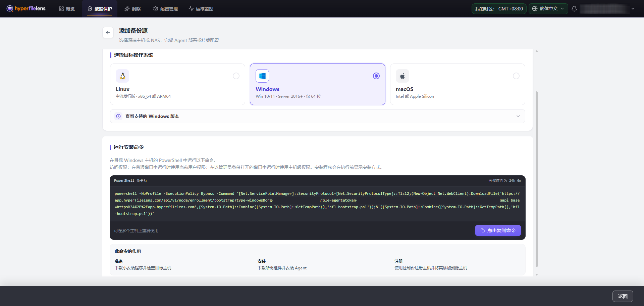Switch to 数据保护 tab
The image size is (644, 306).
click(100, 9)
